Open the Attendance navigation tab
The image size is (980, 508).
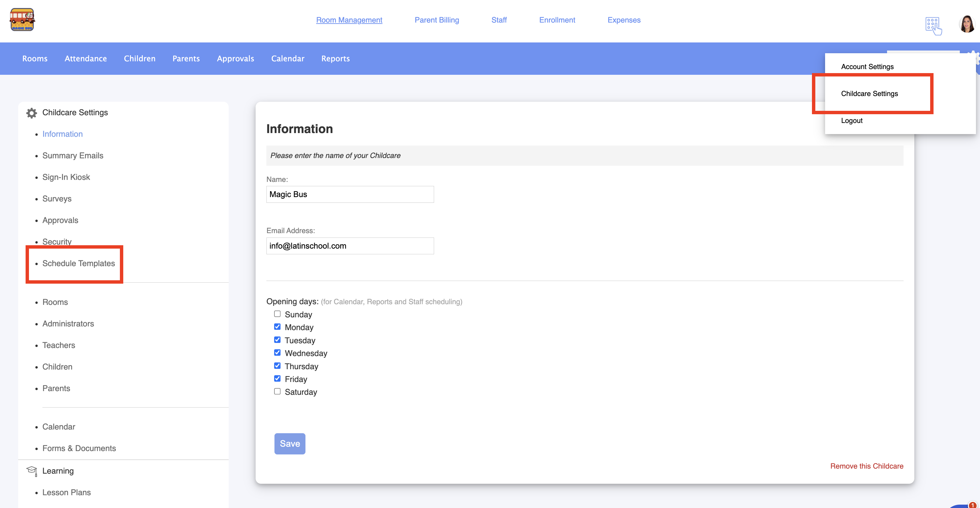coord(86,59)
